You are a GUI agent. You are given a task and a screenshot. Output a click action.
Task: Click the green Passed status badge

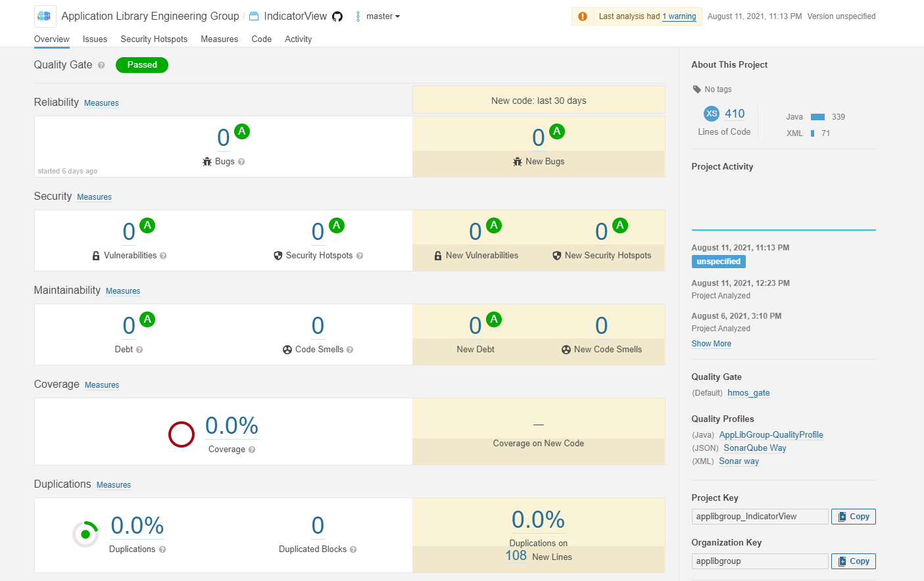[142, 65]
